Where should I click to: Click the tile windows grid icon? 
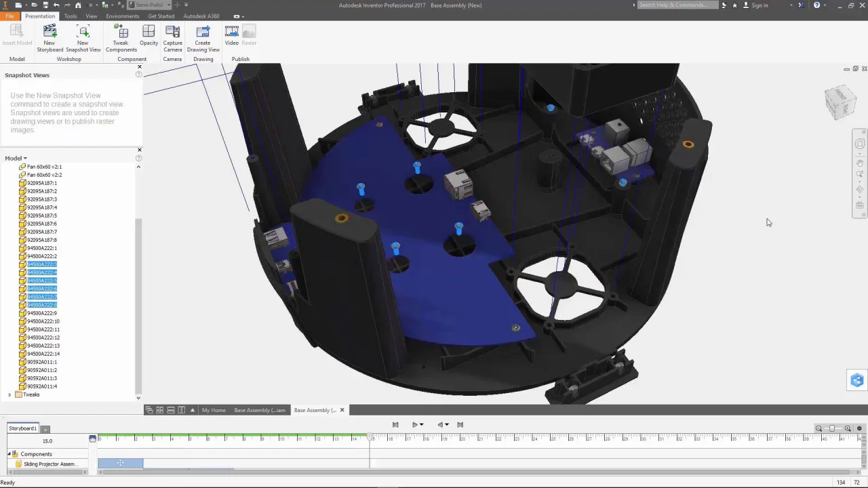coord(160,410)
